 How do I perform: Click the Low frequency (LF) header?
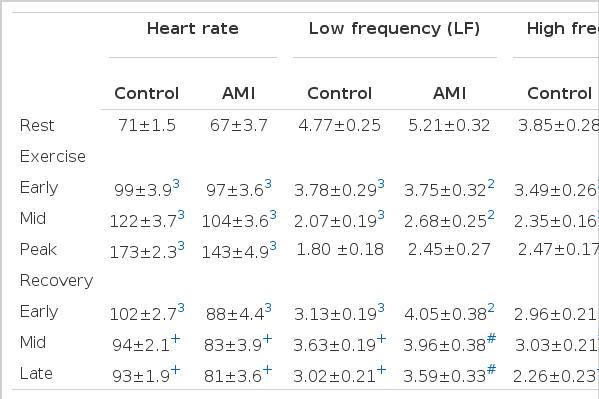pyautogui.click(x=394, y=29)
